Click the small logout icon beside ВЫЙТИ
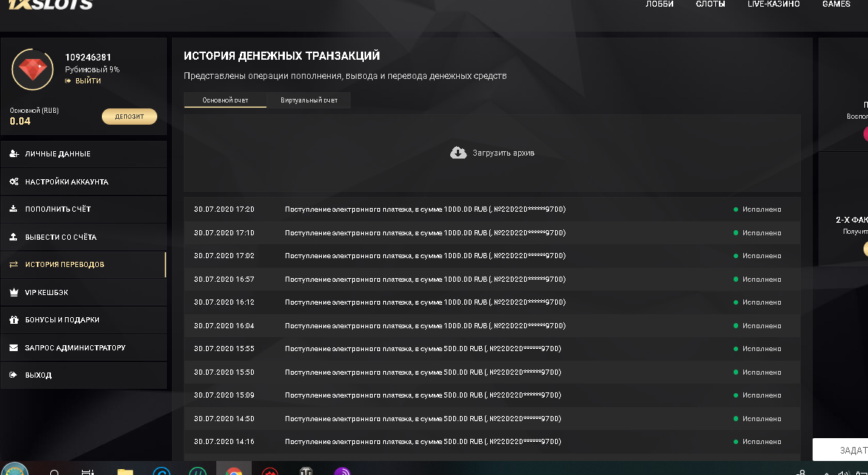This screenshot has height=475, width=868. coord(68,80)
